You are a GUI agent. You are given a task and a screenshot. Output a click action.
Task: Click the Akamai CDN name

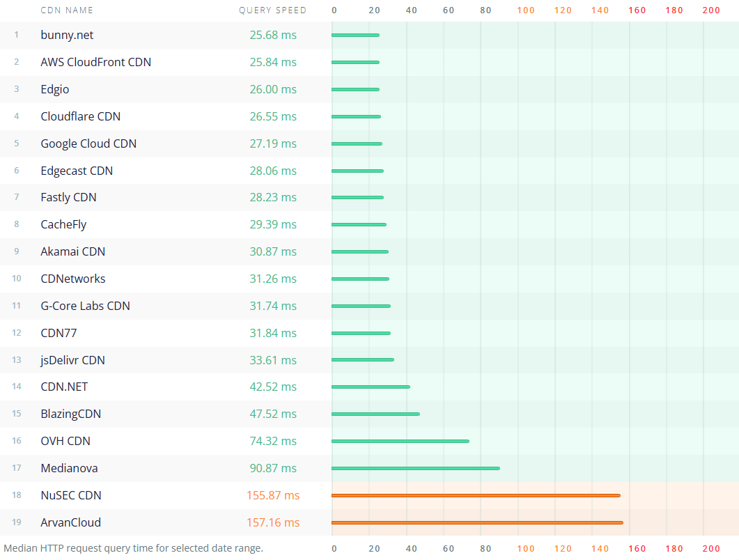point(72,251)
